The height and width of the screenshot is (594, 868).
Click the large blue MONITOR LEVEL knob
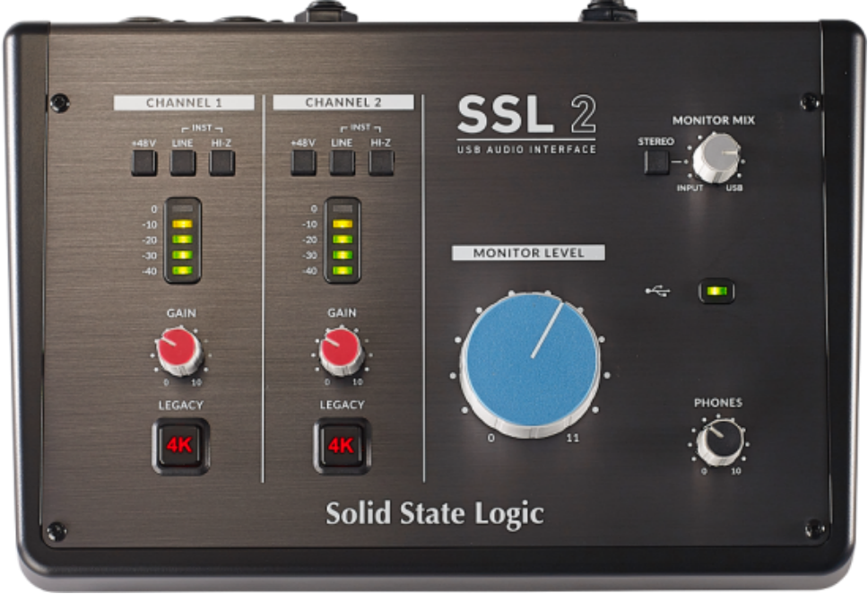coord(532,364)
